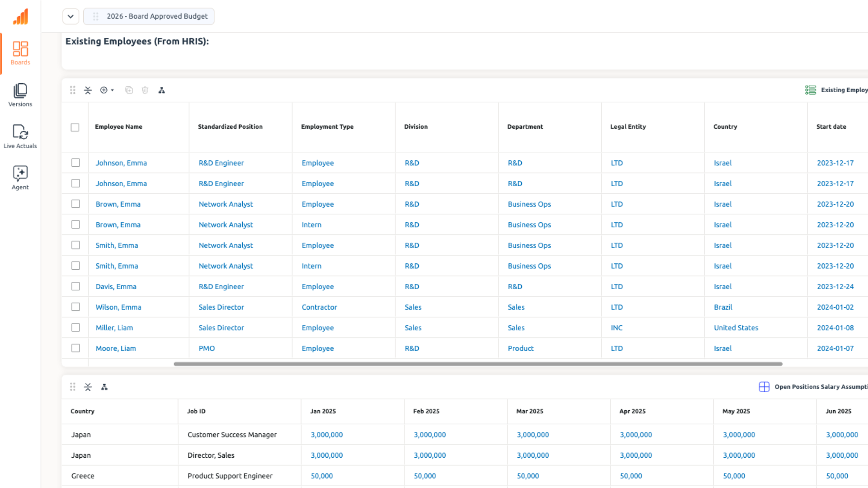
Task: Collapse the Open Positions salary table
Action: tap(88, 387)
